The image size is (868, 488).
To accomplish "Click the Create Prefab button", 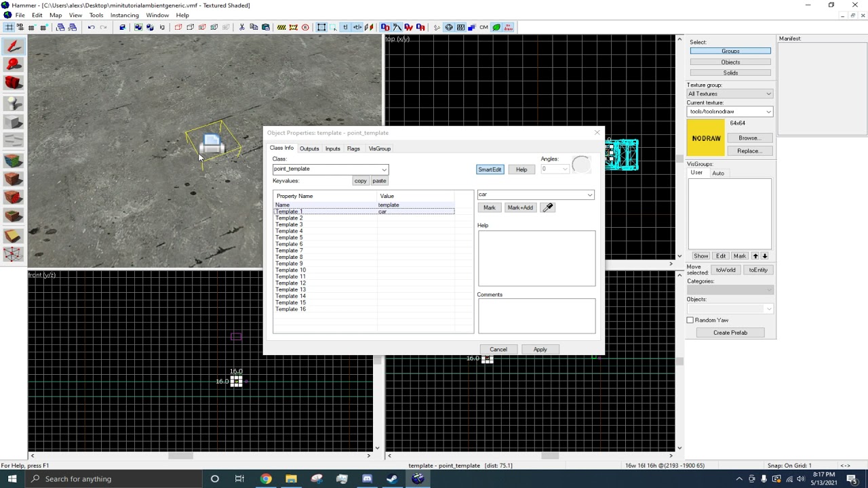I will click(x=730, y=333).
